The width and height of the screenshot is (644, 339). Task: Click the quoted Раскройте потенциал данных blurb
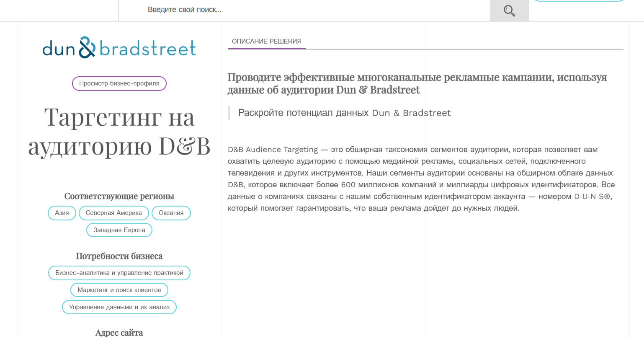[x=344, y=113]
